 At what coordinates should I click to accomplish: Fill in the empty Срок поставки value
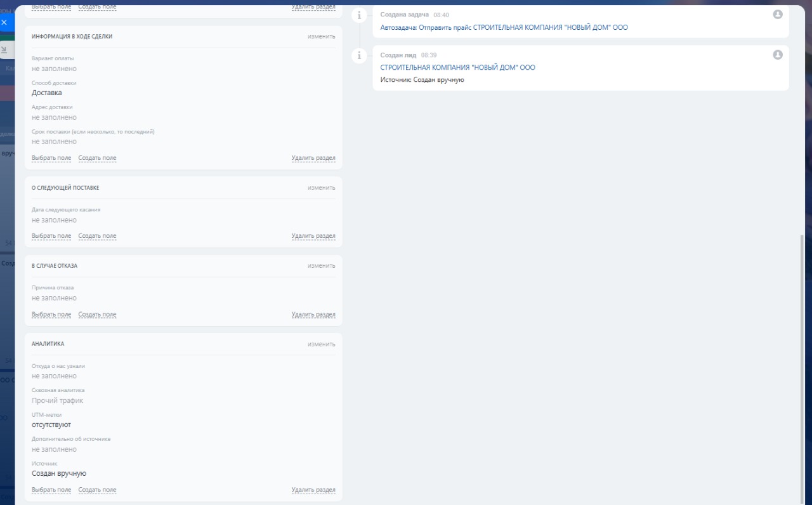tap(54, 141)
